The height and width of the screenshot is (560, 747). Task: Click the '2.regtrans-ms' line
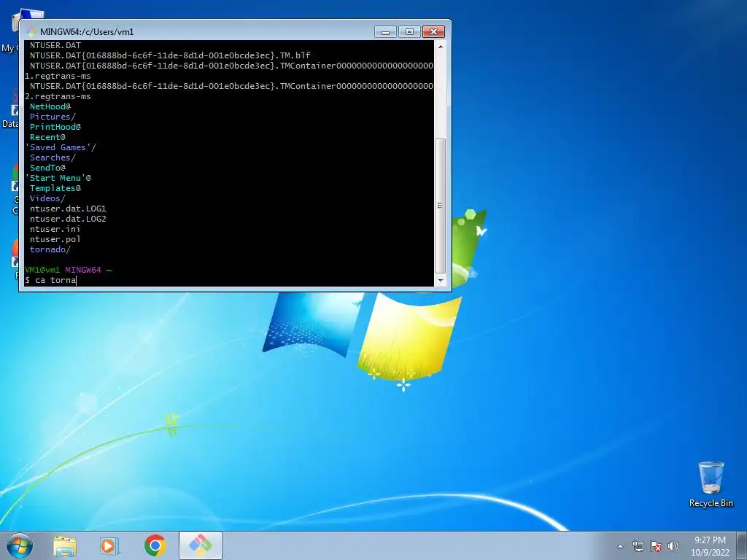pyautogui.click(x=58, y=96)
